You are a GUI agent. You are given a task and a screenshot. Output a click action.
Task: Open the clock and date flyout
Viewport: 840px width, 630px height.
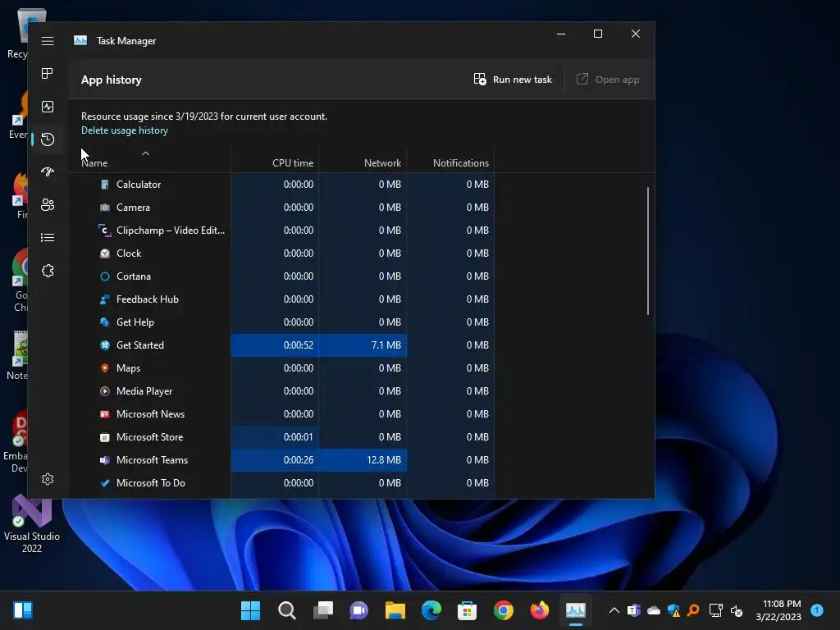click(x=778, y=610)
